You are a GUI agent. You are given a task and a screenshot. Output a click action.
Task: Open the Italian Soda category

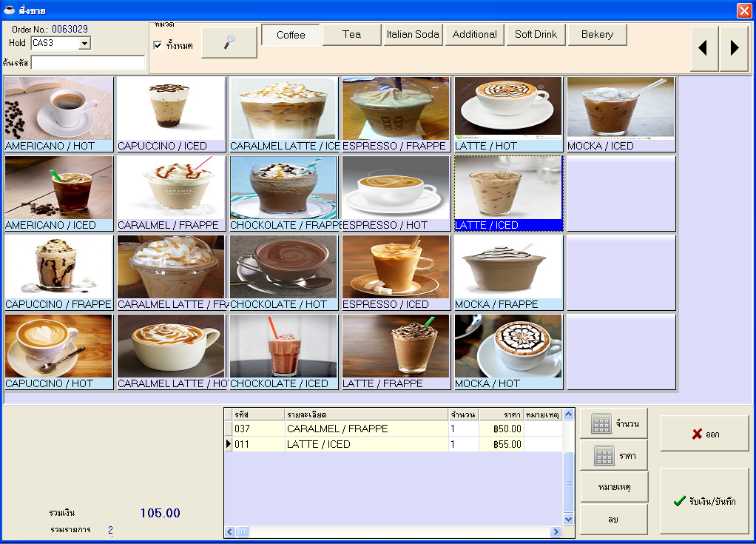click(x=413, y=35)
